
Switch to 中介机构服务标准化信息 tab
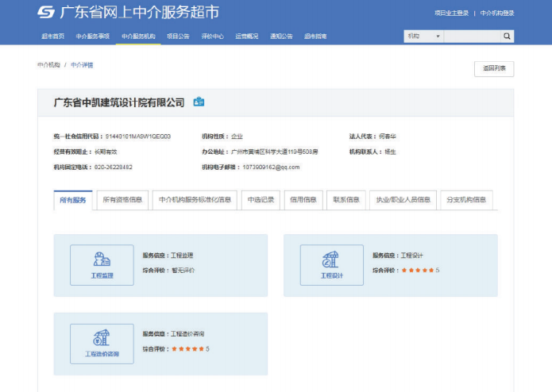195,200
